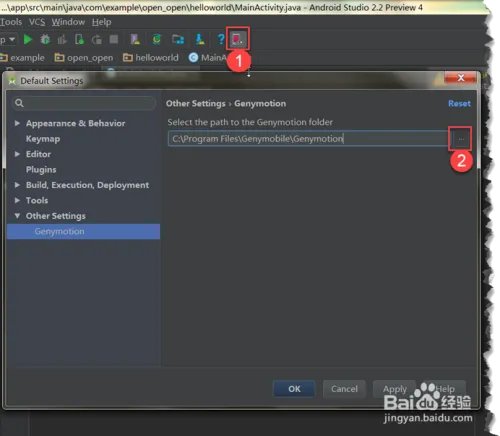The width and height of the screenshot is (500, 436).
Task: Open the AVD Manager icon
Action: tap(135, 40)
